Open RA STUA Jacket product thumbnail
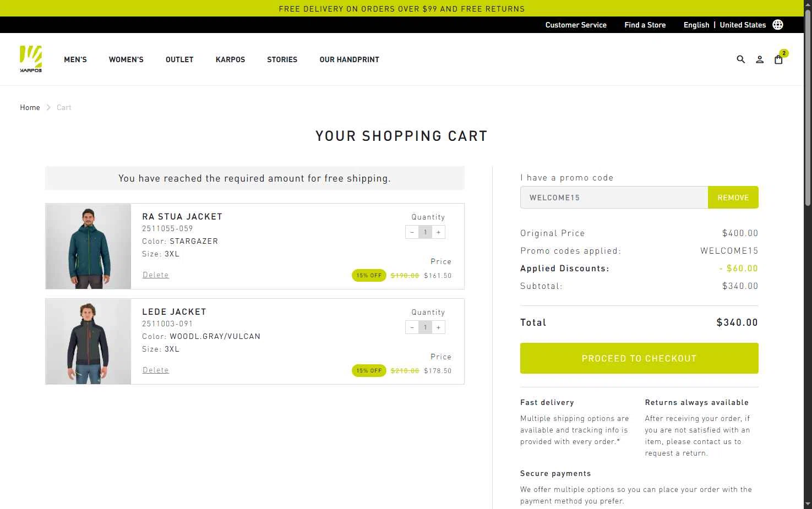 click(89, 247)
